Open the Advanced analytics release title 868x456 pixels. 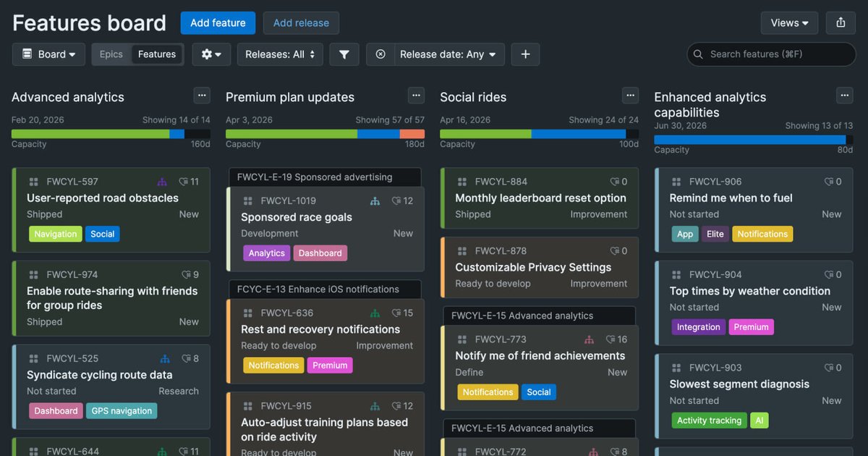68,97
